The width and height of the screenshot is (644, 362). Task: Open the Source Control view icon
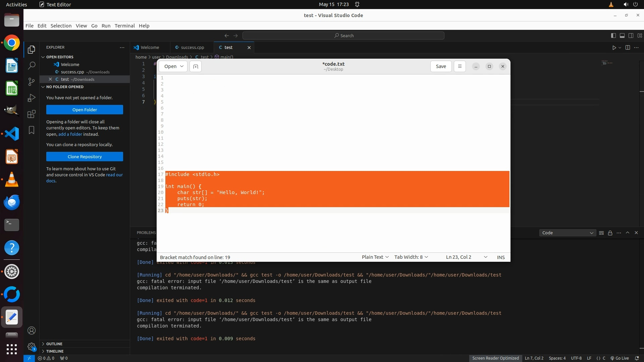[x=32, y=82]
